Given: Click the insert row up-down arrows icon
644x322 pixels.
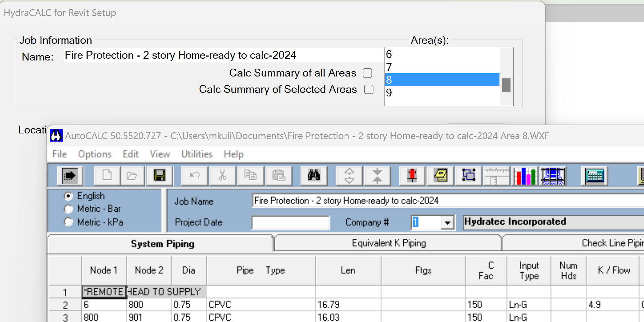Looking at the screenshot, I should [x=349, y=175].
